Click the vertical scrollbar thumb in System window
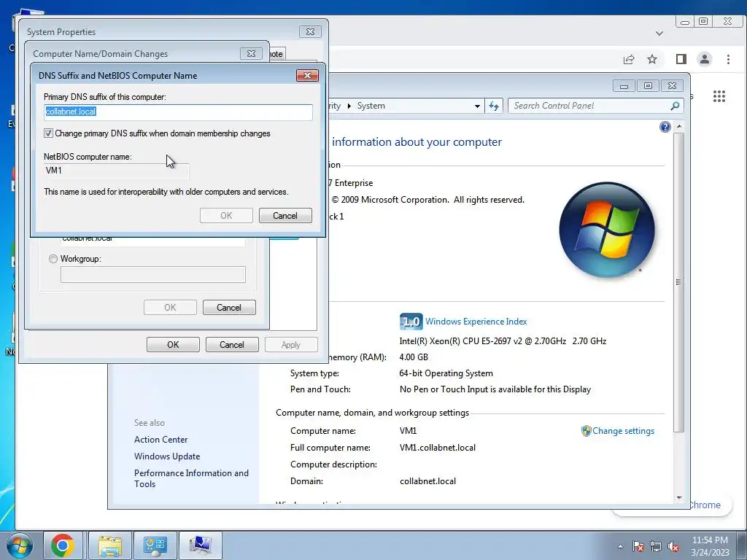This screenshot has height=560, width=747. [679, 282]
